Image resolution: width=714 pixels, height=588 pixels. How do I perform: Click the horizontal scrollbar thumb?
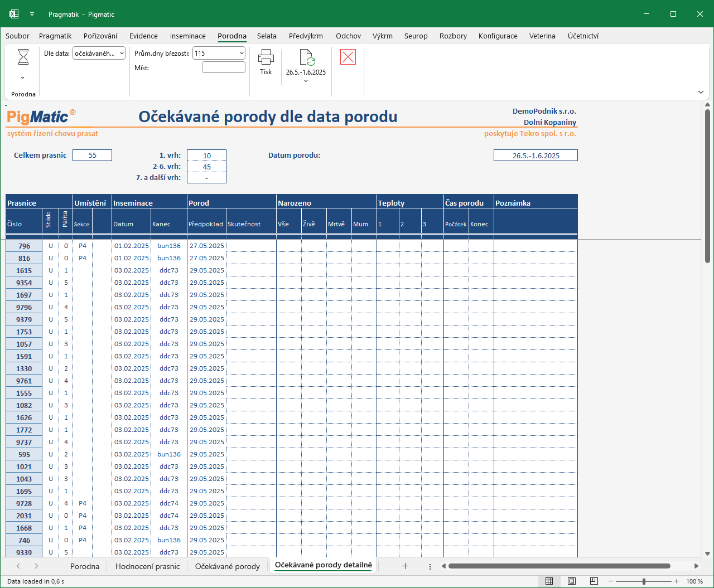(x=559, y=566)
